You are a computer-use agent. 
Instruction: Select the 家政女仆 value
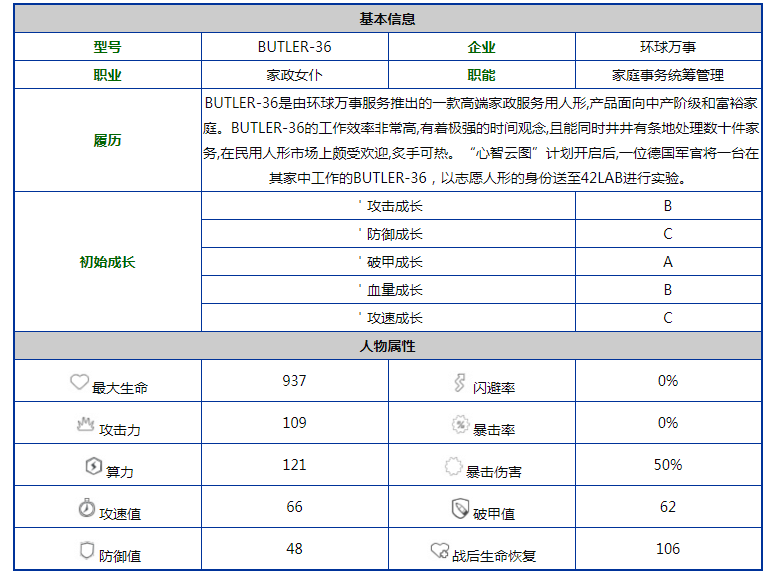point(294,75)
